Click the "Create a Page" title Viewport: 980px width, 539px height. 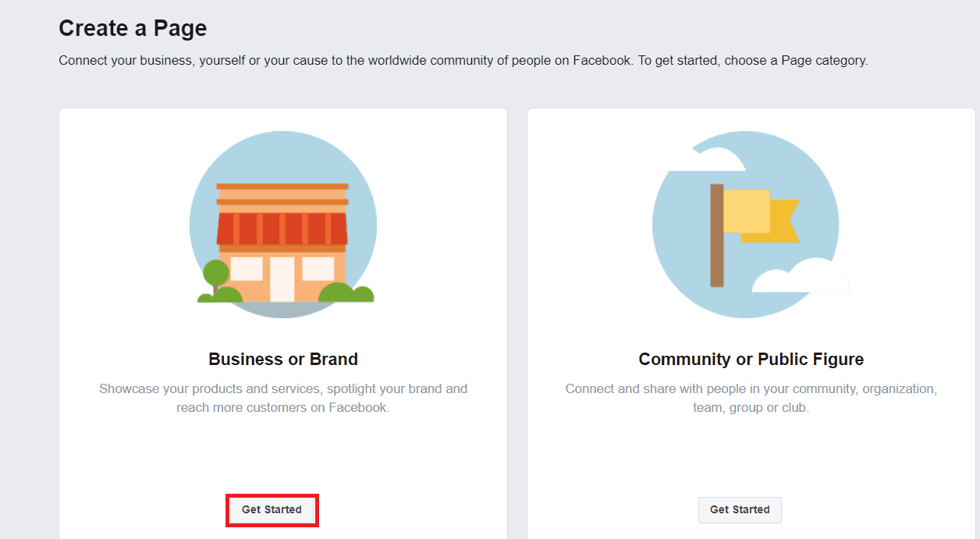point(133,29)
